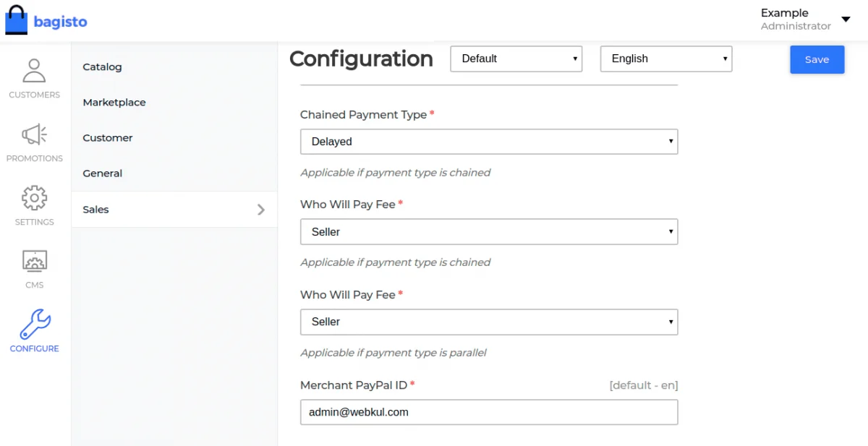Select the Sales configuration menu
Image resolution: width=868 pixels, height=446 pixels.
[174, 210]
